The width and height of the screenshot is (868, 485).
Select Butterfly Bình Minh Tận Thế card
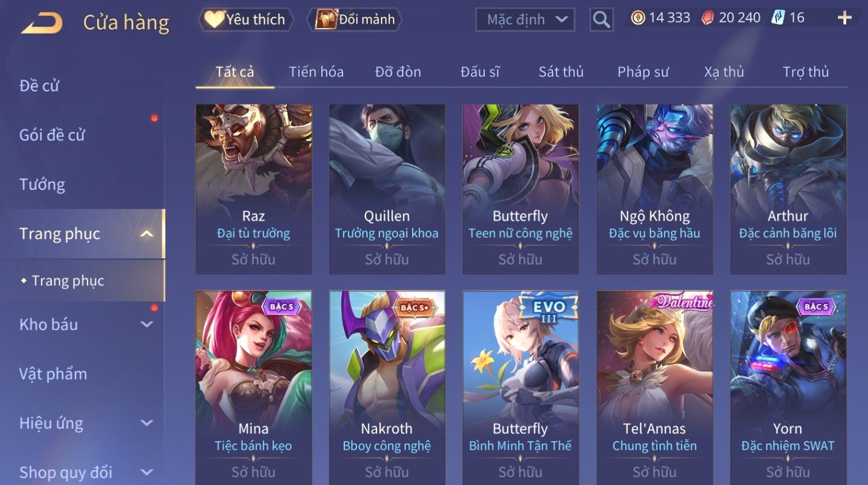(520, 388)
